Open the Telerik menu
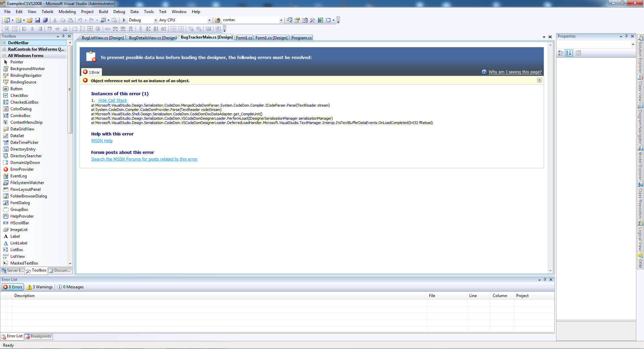Screen dimensions: 644x349 [47, 12]
